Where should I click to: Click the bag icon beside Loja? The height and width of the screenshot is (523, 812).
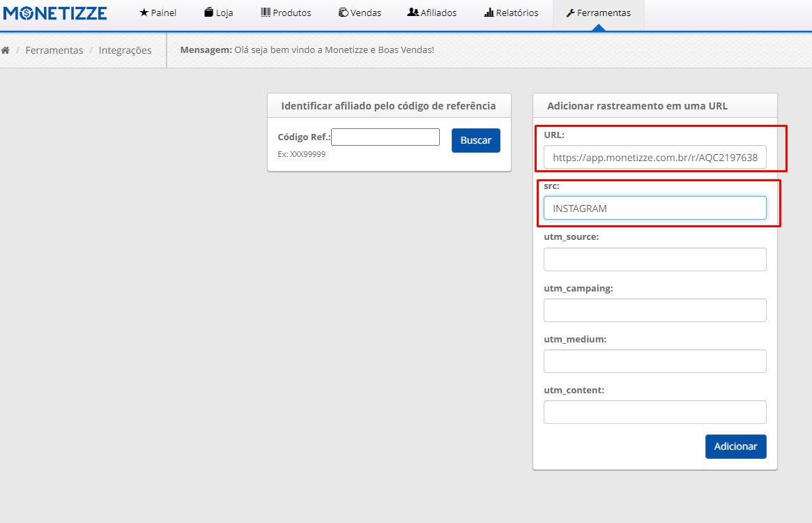[208, 13]
